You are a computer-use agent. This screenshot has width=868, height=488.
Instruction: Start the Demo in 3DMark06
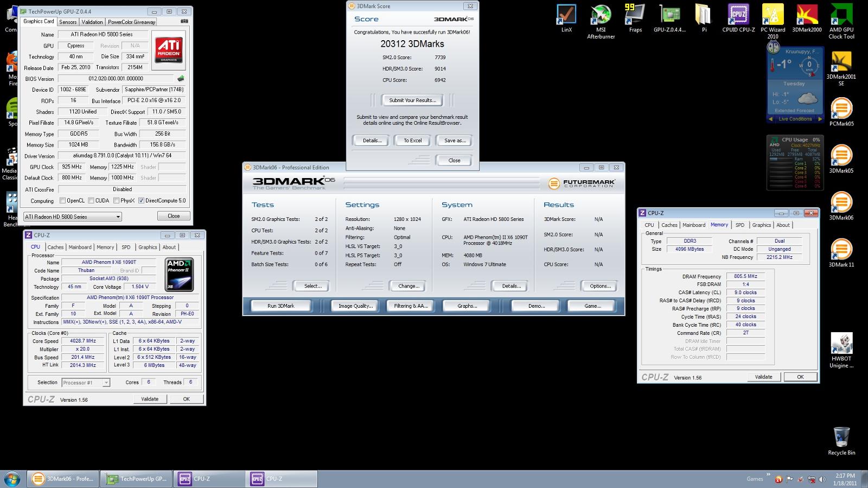[x=536, y=306]
